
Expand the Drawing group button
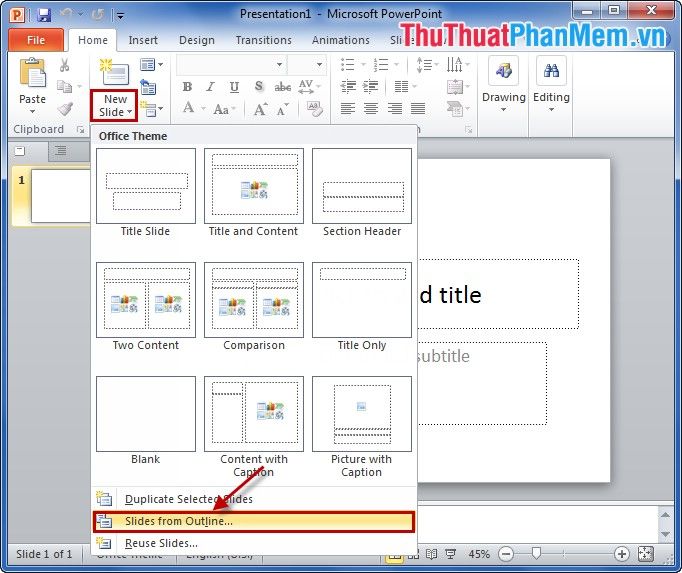coord(503,85)
